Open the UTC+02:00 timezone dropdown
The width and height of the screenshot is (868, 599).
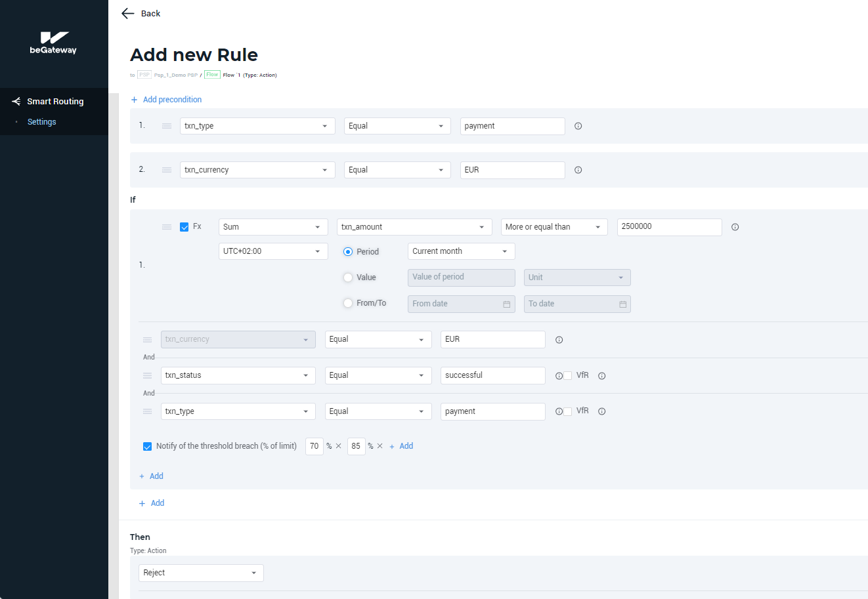[x=272, y=251]
